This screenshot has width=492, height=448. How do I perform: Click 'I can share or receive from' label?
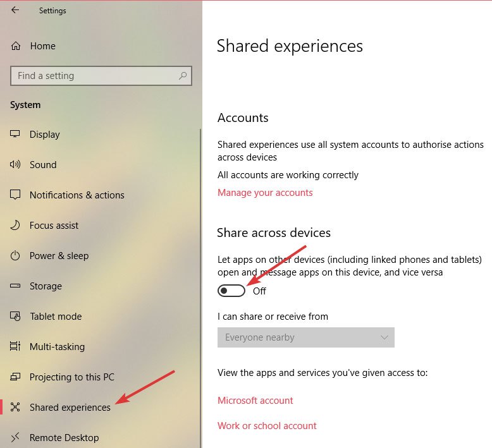tap(273, 317)
